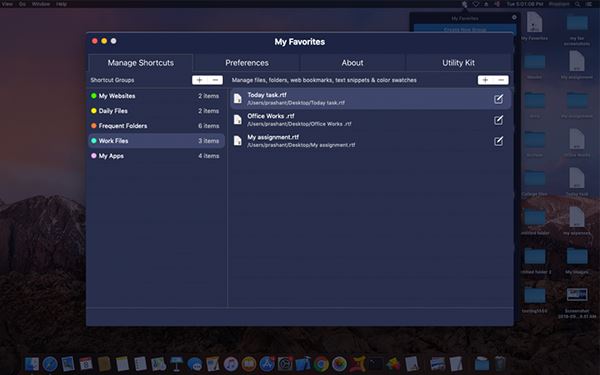Launch Google Chrome from the Dock

[321, 364]
